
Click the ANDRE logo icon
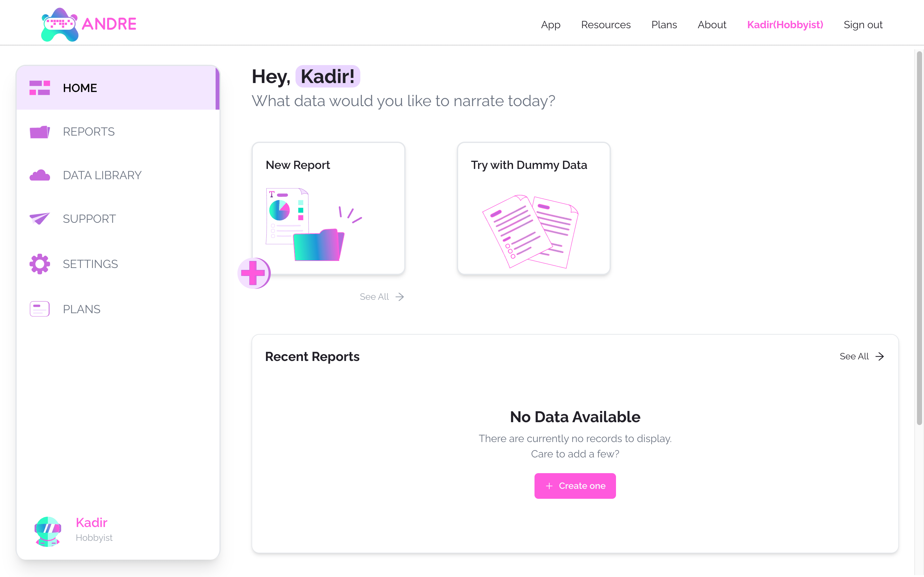pos(60,24)
